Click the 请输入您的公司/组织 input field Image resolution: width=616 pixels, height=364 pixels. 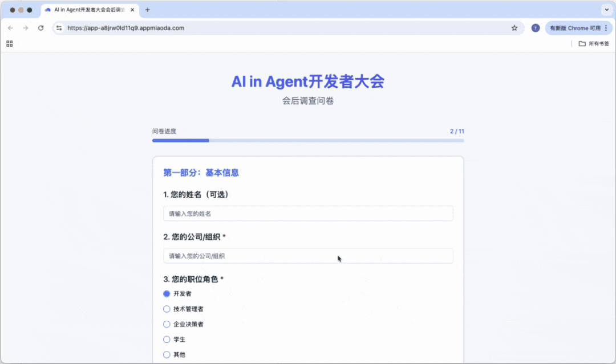point(308,256)
